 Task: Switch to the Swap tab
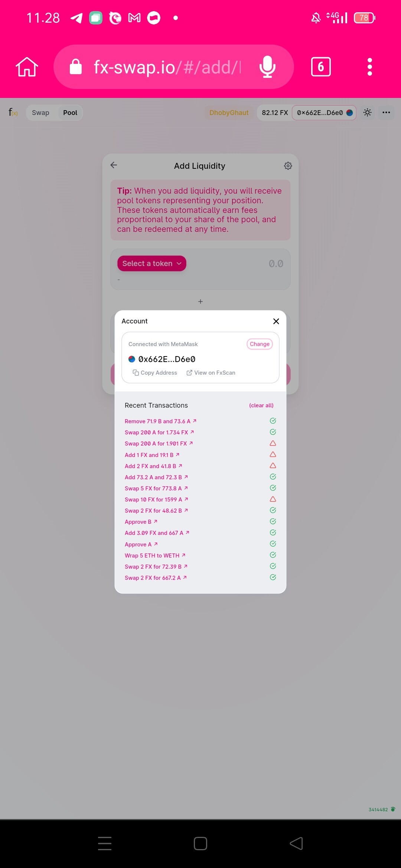(40, 112)
